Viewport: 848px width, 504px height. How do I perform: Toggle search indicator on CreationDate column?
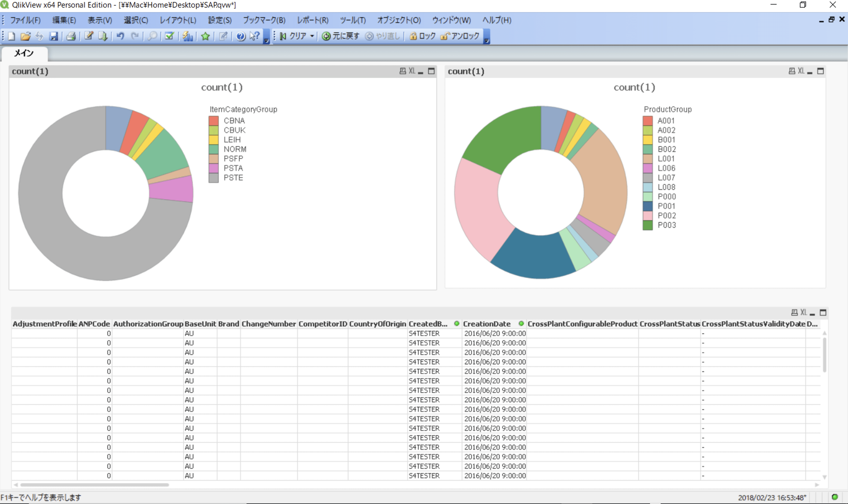521,324
